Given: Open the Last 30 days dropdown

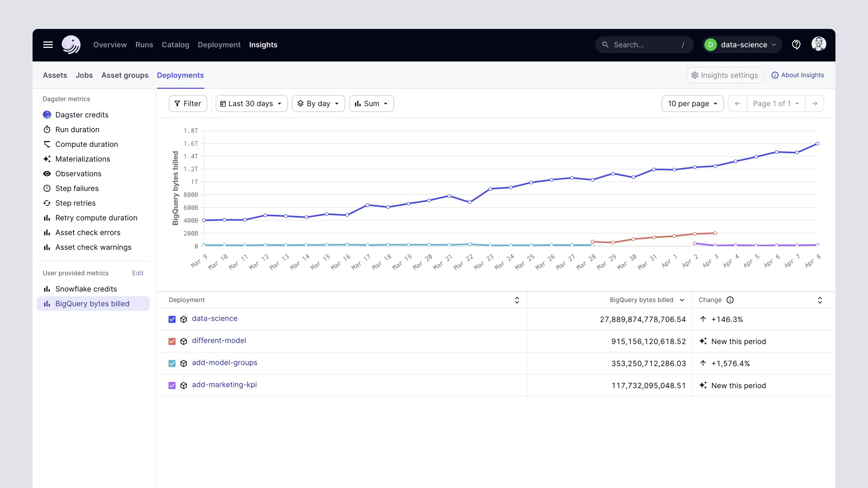Looking at the screenshot, I should click(251, 104).
